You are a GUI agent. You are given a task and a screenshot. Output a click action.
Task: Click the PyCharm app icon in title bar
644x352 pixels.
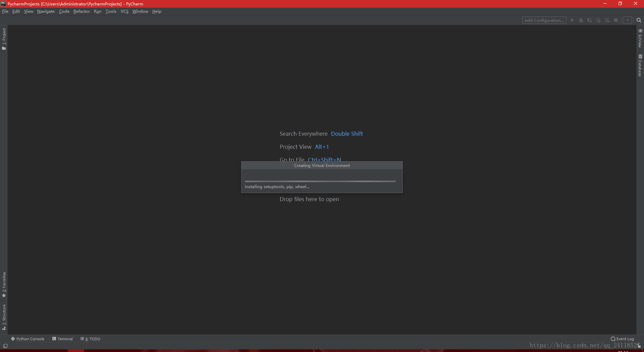point(3,4)
